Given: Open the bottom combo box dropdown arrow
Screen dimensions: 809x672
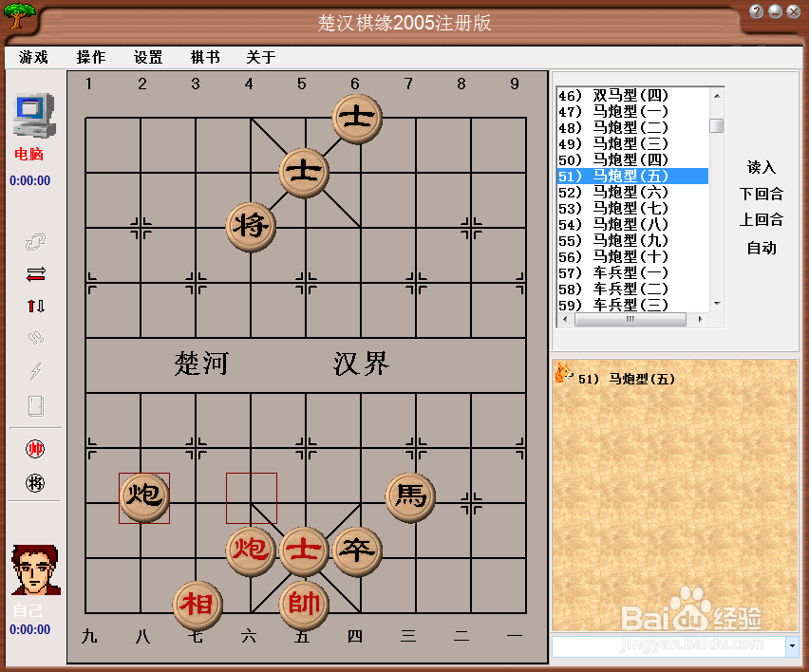Looking at the screenshot, I should pos(792,646).
